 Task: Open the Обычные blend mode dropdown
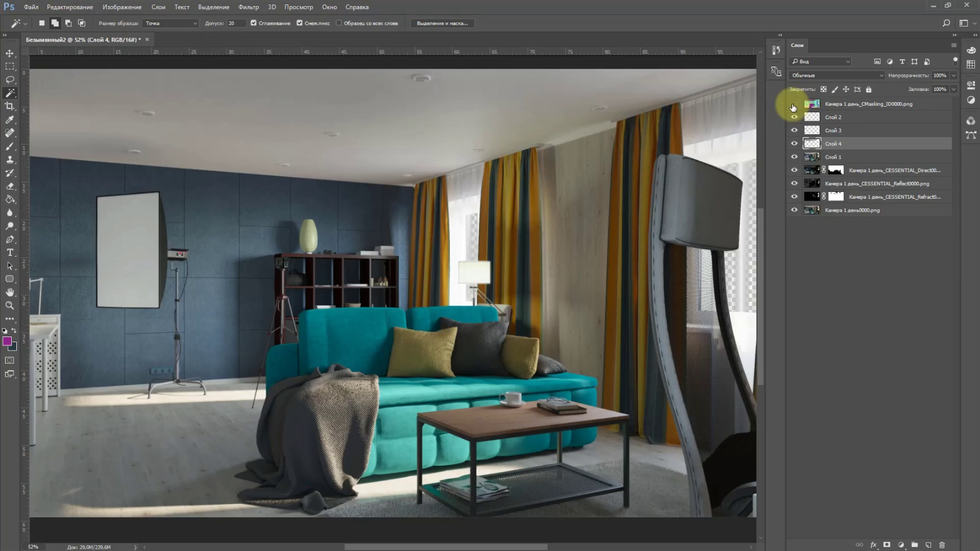[837, 75]
